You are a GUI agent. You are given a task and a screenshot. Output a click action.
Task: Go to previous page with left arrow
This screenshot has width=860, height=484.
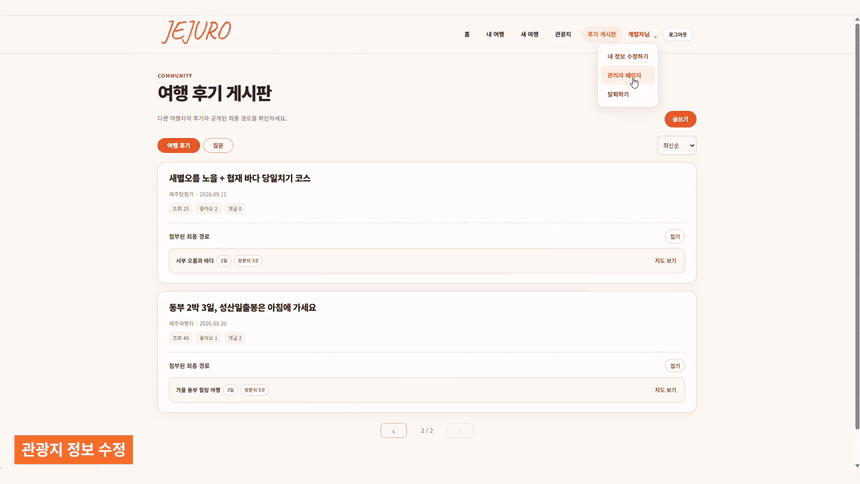pos(393,431)
